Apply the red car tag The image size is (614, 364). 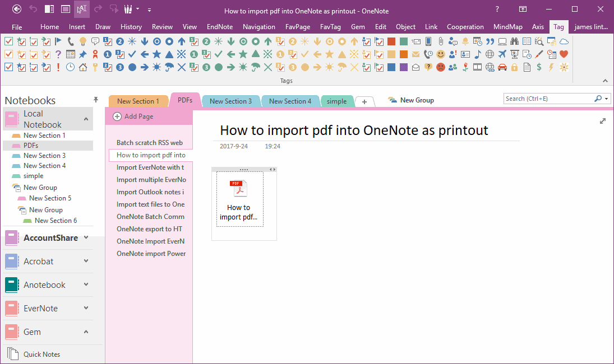coord(502,67)
